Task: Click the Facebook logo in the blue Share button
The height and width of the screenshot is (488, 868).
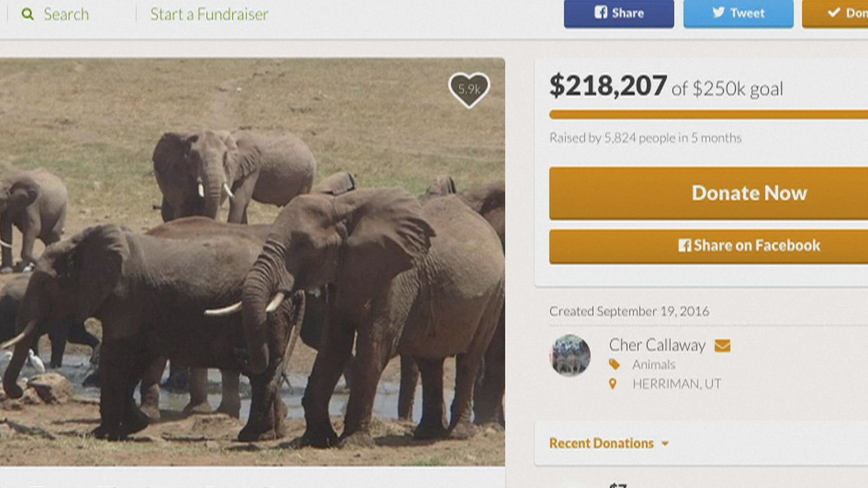Action: (x=600, y=13)
